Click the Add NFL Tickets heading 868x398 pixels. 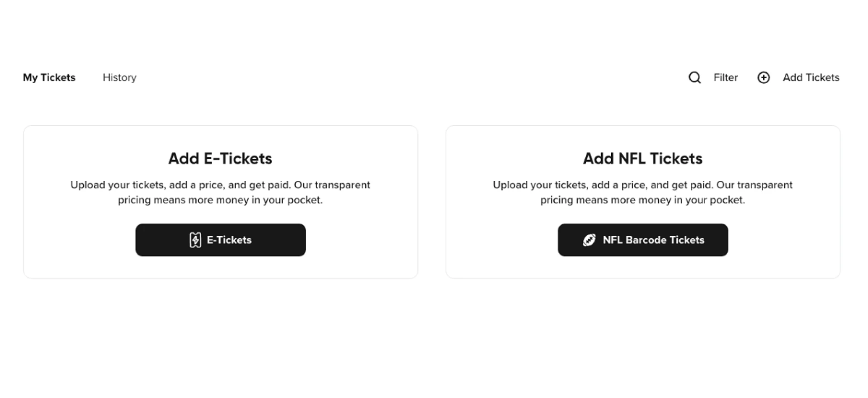[x=642, y=159]
